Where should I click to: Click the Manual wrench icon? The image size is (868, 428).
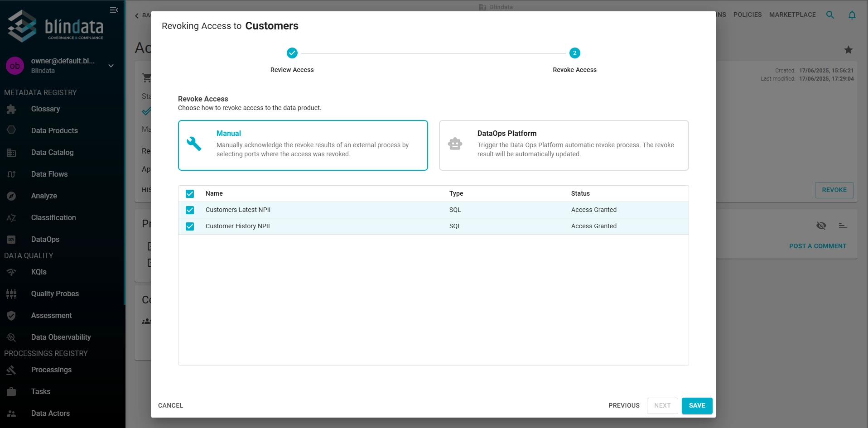194,144
